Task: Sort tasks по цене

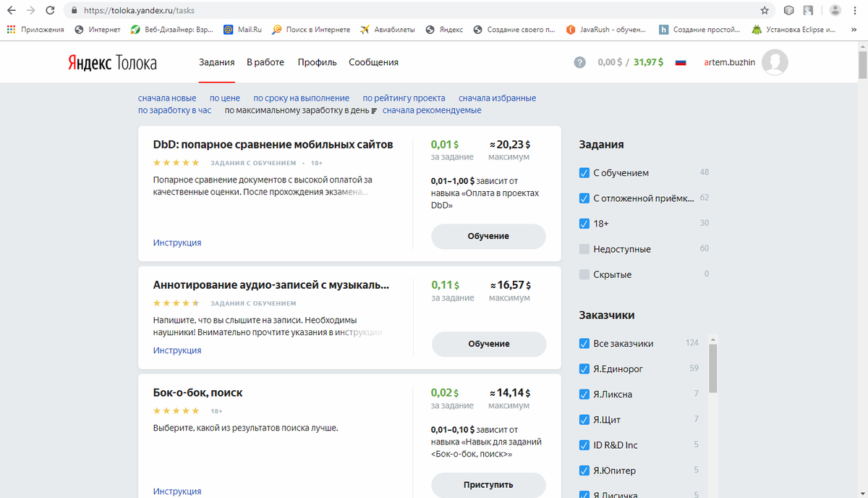Action: click(225, 98)
